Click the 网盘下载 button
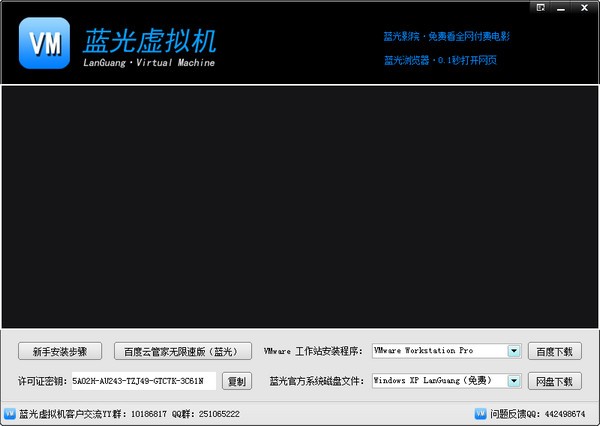 pos(555,381)
